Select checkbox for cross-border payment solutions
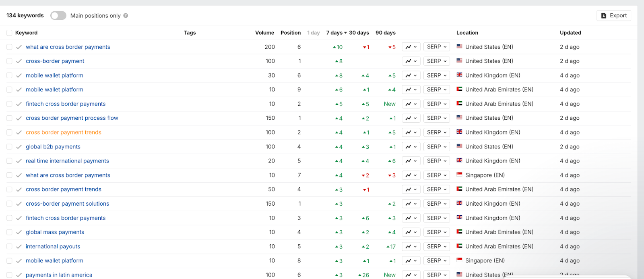This screenshot has width=644, height=279. pos(9,204)
